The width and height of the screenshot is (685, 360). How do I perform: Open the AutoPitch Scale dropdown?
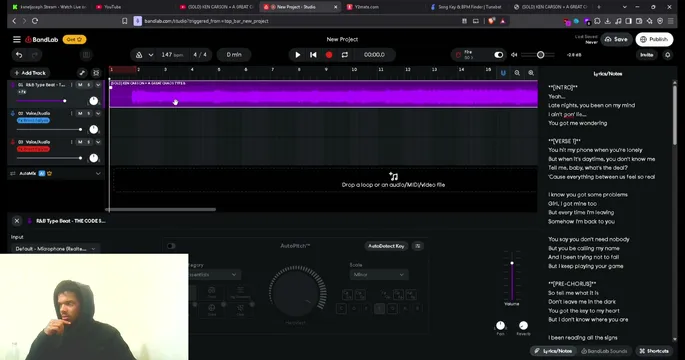pyautogui.click(x=379, y=274)
